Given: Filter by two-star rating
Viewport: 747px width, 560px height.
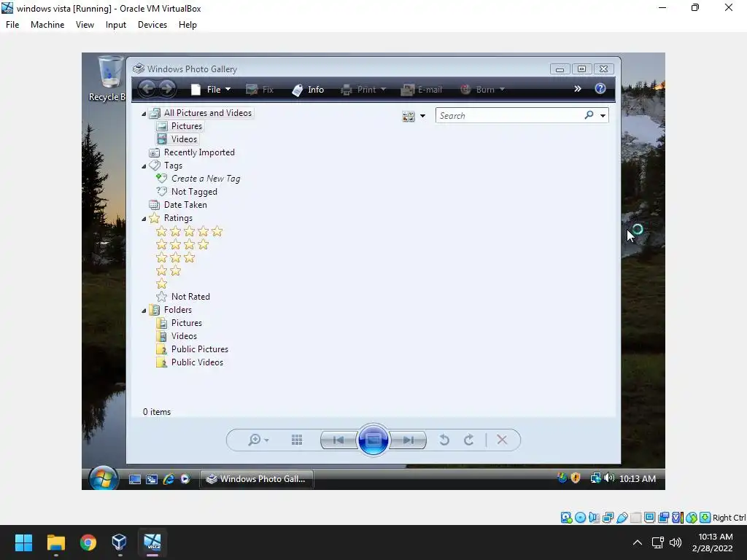Looking at the screenshot, I should pyautogui.click(x=169, y=271).
